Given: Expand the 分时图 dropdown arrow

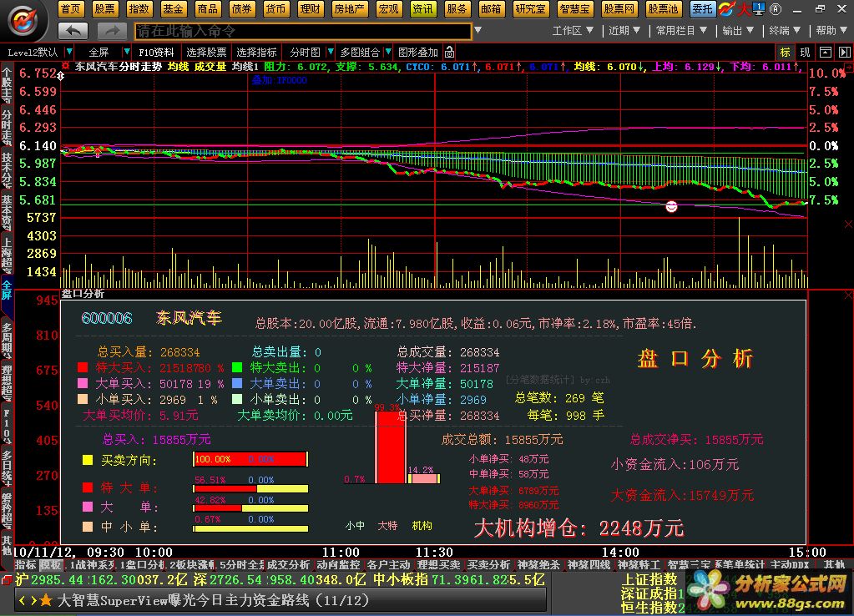Looking at the screenshot, I should pyautogui.click(x=330, y=52).
